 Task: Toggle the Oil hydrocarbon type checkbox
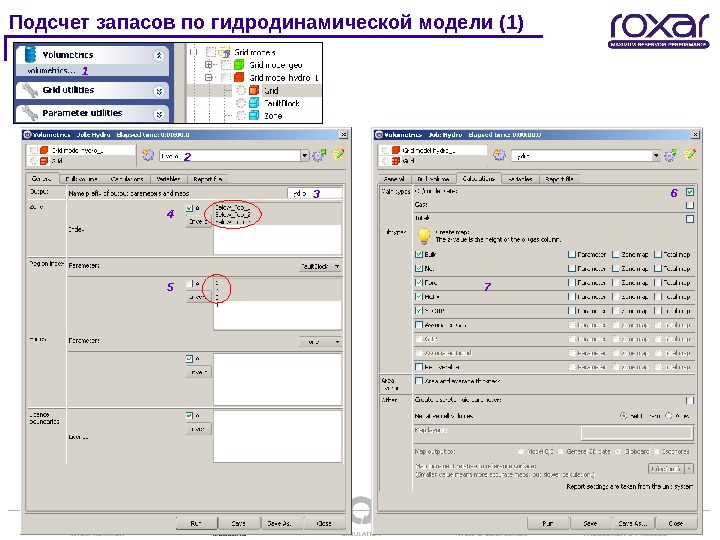690,192
